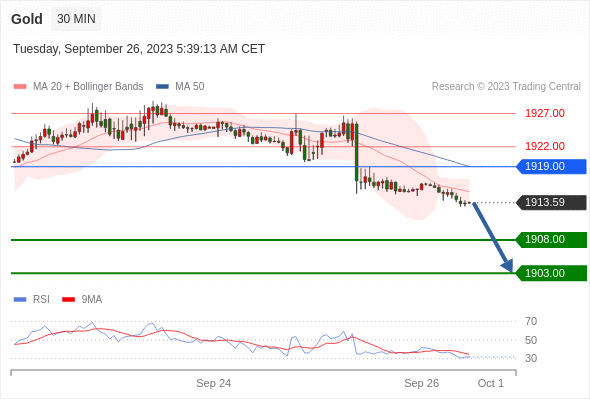
Task: Click the MA 20 + Bollinger Bands legend swatch
Action: point(20,87)
